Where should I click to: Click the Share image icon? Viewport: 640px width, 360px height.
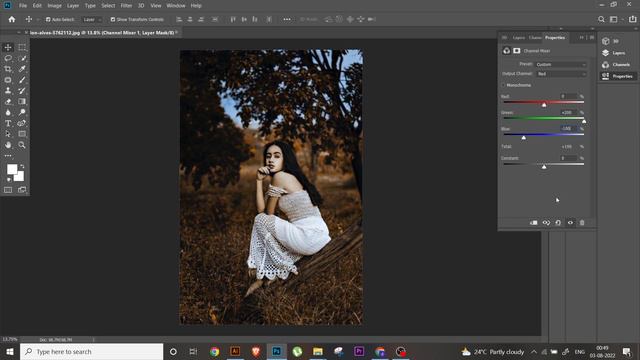(x=632, y=19)
